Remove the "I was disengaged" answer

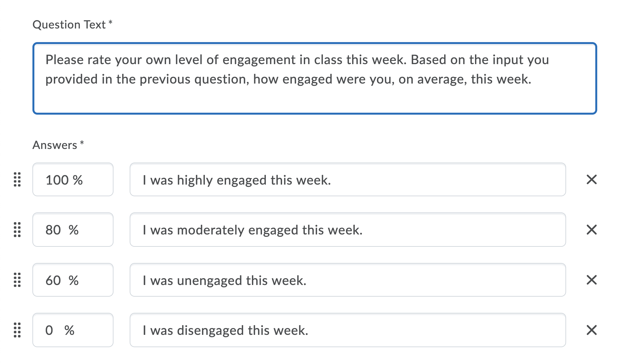pos(591,330)
